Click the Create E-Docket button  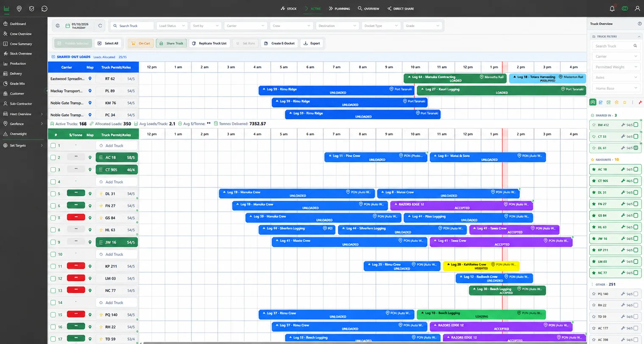click(x=279, y=43)
